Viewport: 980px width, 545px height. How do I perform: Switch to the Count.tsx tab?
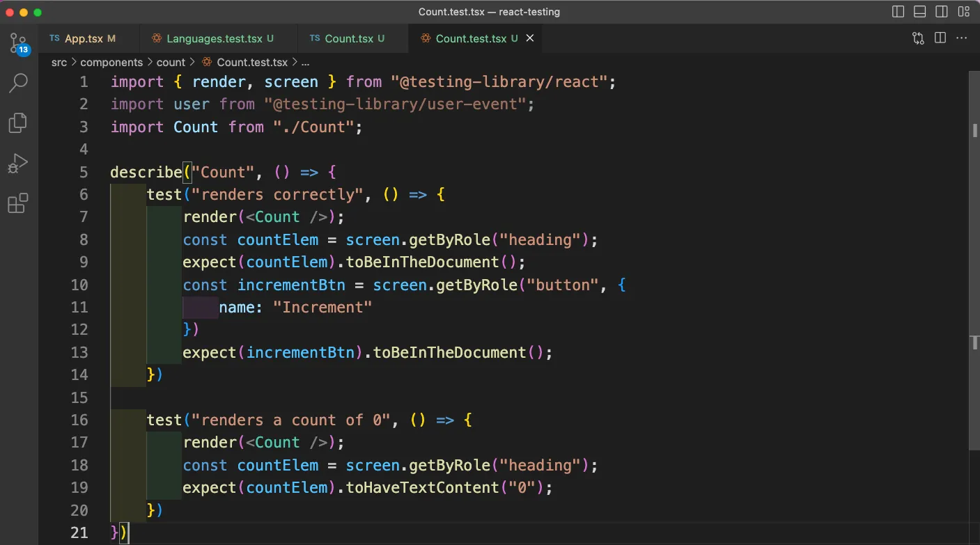pos(353,38)
